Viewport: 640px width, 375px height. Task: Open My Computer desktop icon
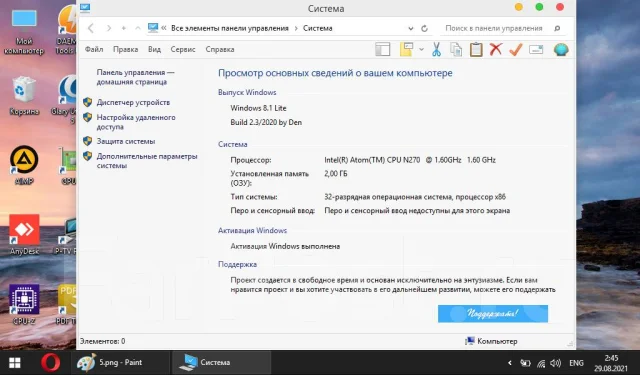pyautogui.click(x=24, y=32)
